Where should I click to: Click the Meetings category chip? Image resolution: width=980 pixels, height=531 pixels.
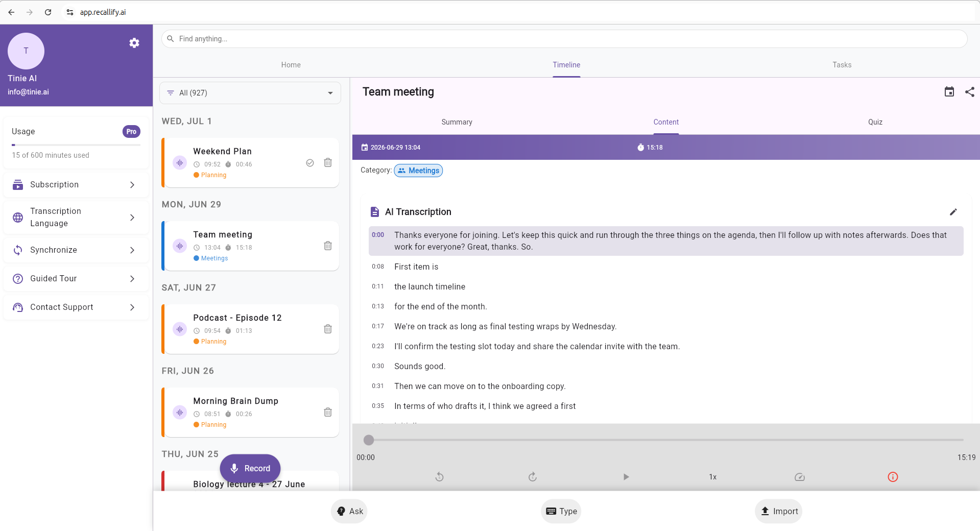point(418,171)
